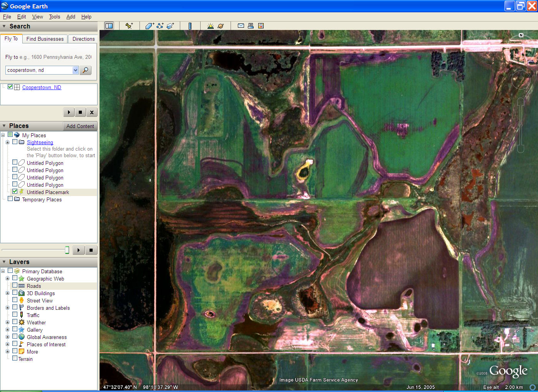Switch to the Directions tab
Viewport: 538px width, 392px height.
83,39
